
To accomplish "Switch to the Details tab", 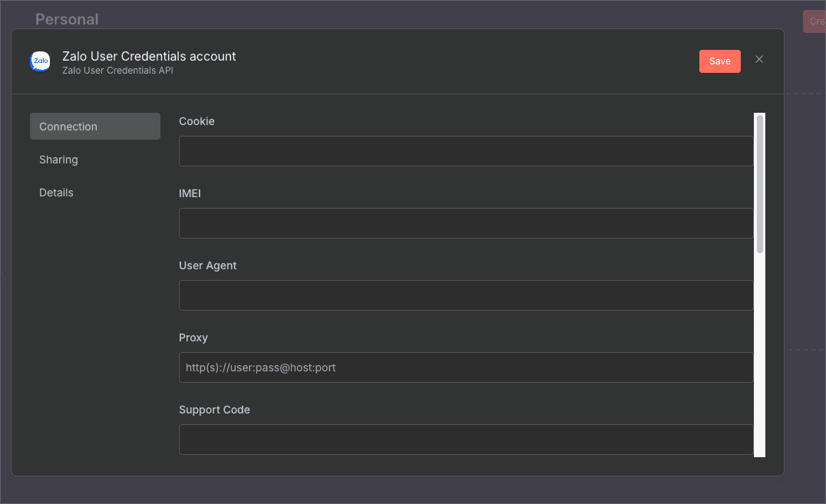I will (x=57, y=193).
